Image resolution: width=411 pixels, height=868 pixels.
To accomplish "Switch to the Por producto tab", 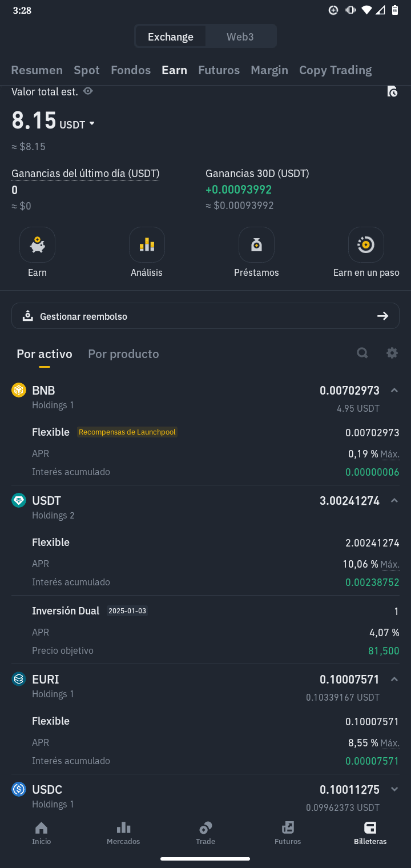I will 123,354.
